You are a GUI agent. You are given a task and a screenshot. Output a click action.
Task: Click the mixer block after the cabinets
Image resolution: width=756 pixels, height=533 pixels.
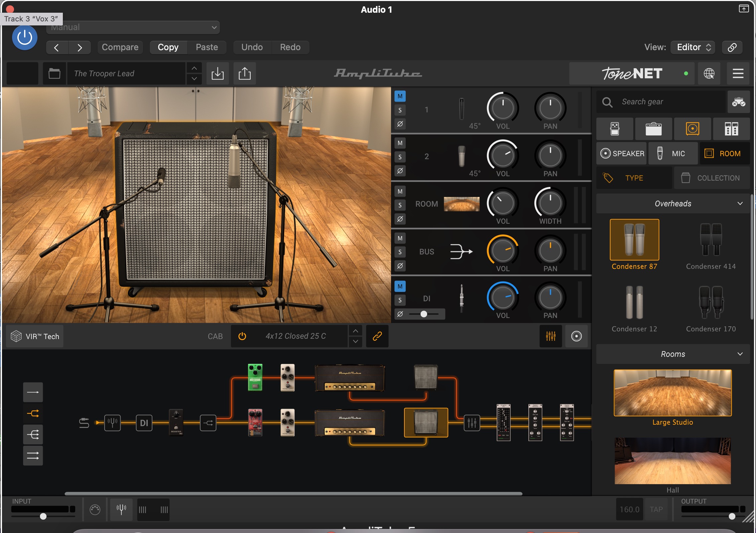point(472,423)
